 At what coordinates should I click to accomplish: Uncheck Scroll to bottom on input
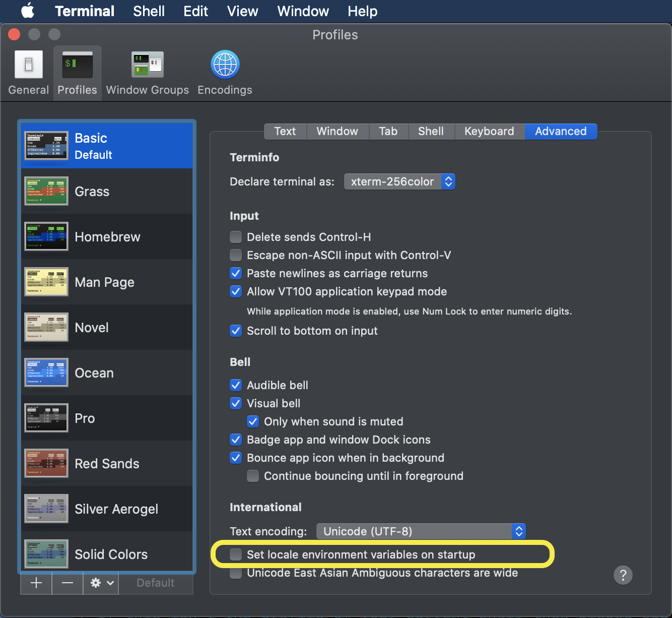coord(236,331)
